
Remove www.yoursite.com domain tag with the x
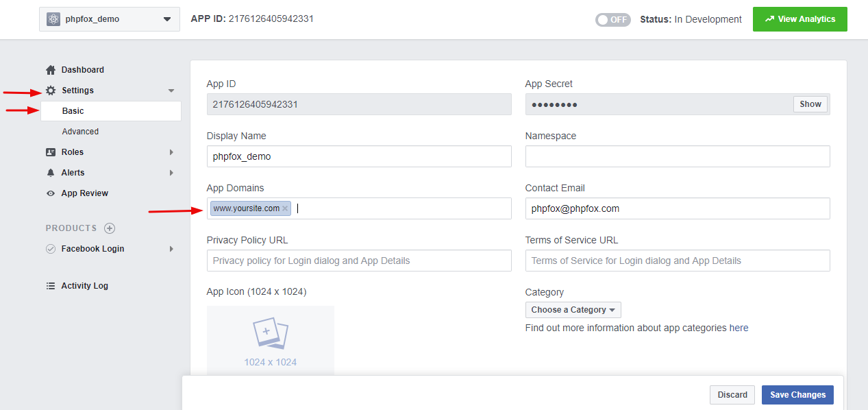pos(285,208)
